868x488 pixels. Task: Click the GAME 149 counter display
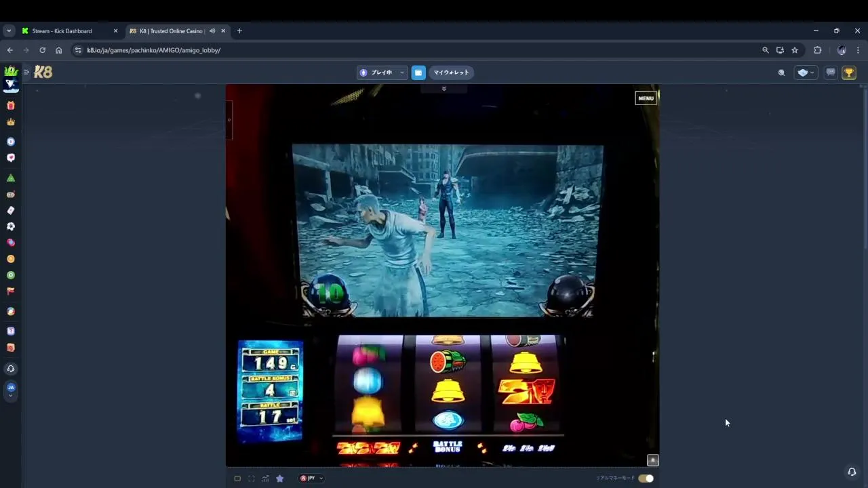[x=270, y=361]
